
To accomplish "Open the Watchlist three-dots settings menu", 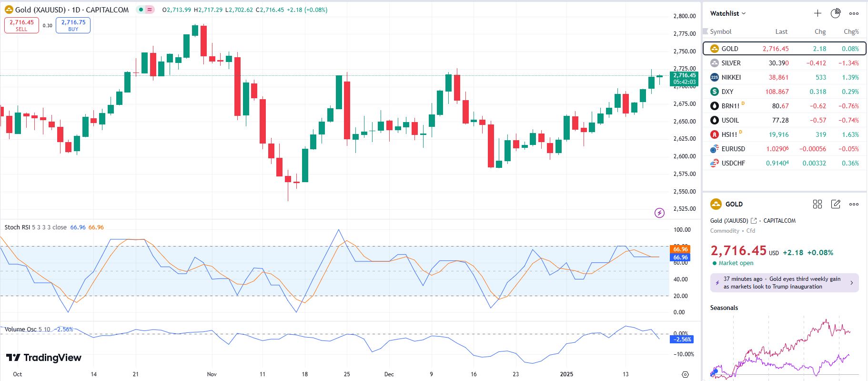I will 854,13.
